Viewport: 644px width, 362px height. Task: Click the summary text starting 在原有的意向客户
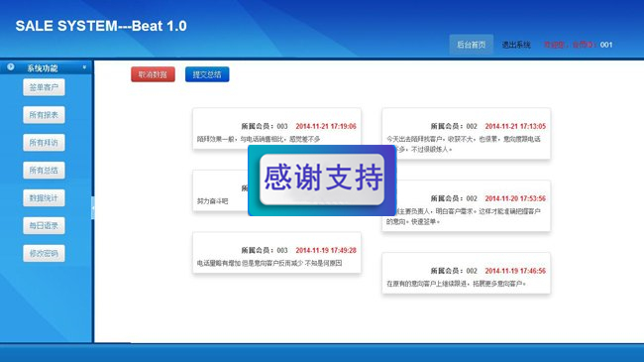tap(456, 284)
